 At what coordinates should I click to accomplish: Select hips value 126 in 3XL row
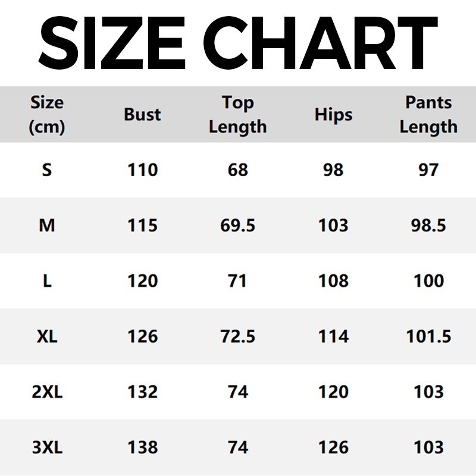(x=333, y=447)
